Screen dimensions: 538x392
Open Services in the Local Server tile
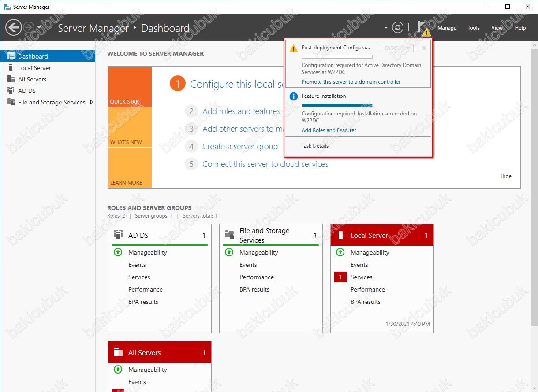pyautogui.click(x=362, y=277)
